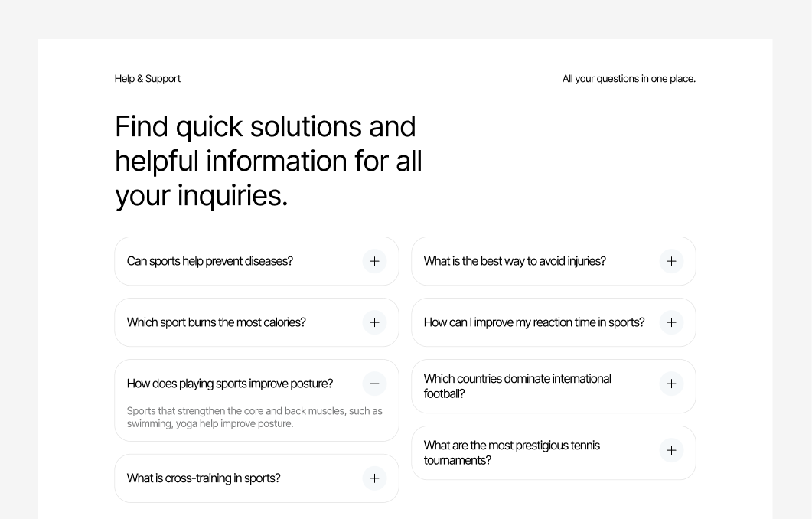Click the main heading about quick solutions

268,161
